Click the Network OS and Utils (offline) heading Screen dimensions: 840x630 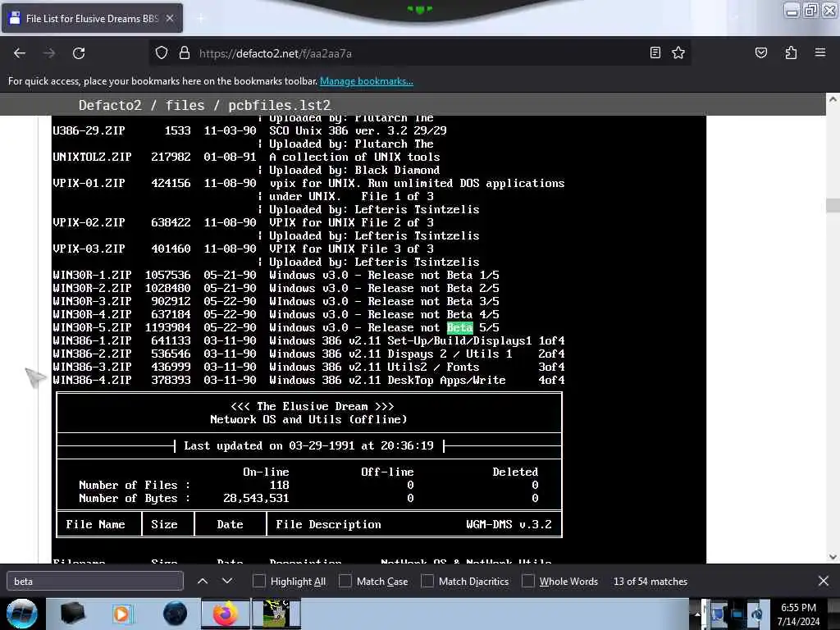308,419
